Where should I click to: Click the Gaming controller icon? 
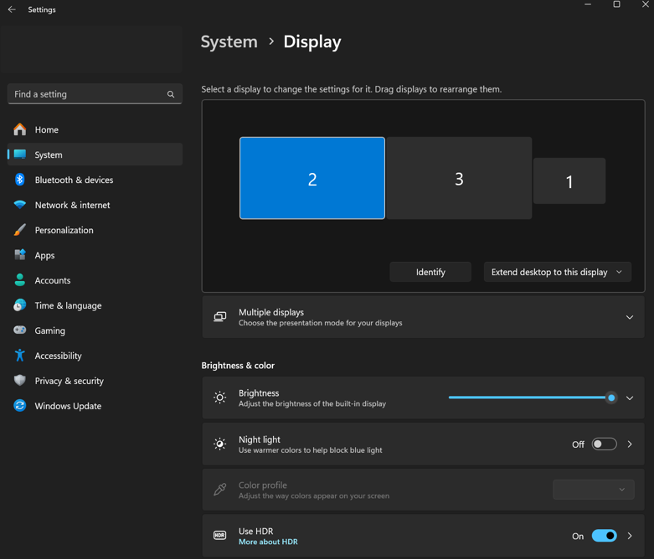pos(19,331)
